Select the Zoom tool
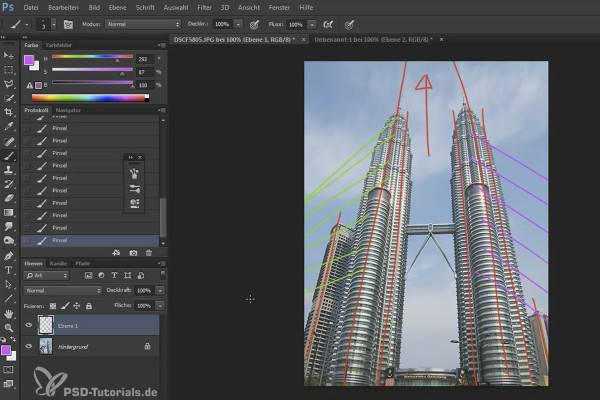The height and width of the screenshot is (400, 600). point(8,328)
